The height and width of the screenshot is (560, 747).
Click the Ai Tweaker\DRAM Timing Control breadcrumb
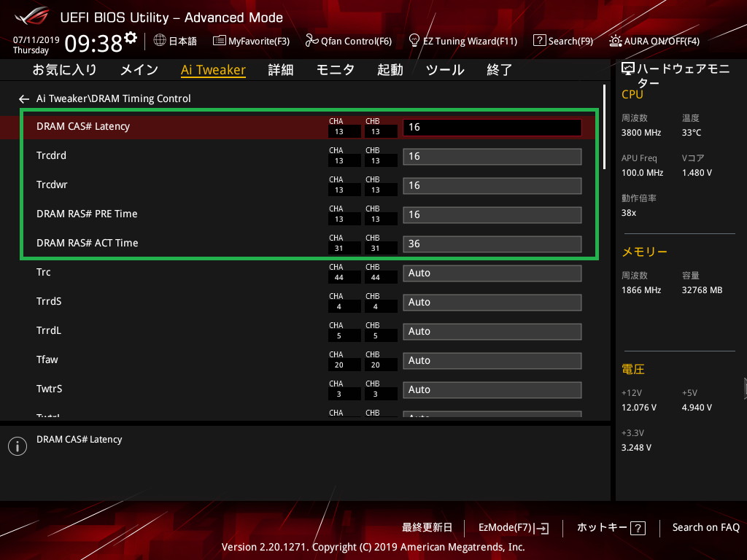click(x=113, y=98)
